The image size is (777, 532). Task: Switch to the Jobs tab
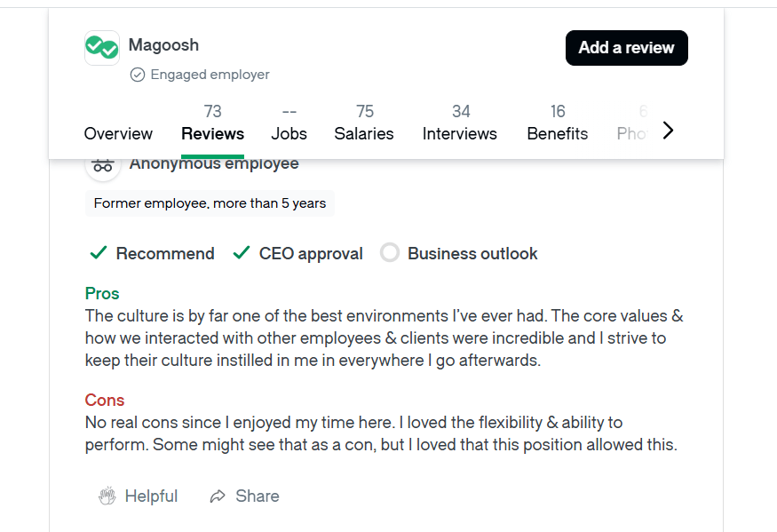(289, 133)
